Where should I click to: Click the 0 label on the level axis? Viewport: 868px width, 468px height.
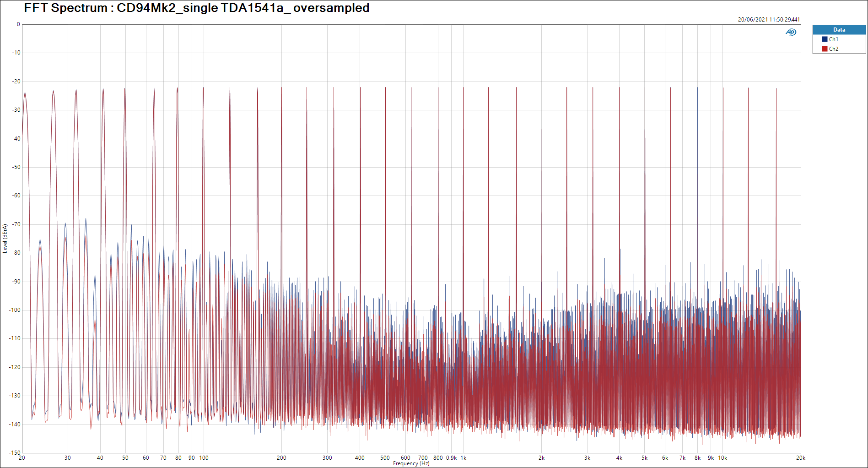coord(18,25)
